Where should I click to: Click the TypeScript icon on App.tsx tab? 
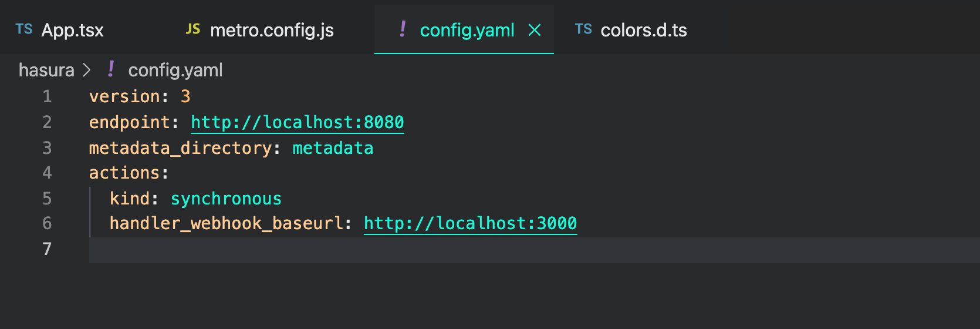tap(24, 29)
